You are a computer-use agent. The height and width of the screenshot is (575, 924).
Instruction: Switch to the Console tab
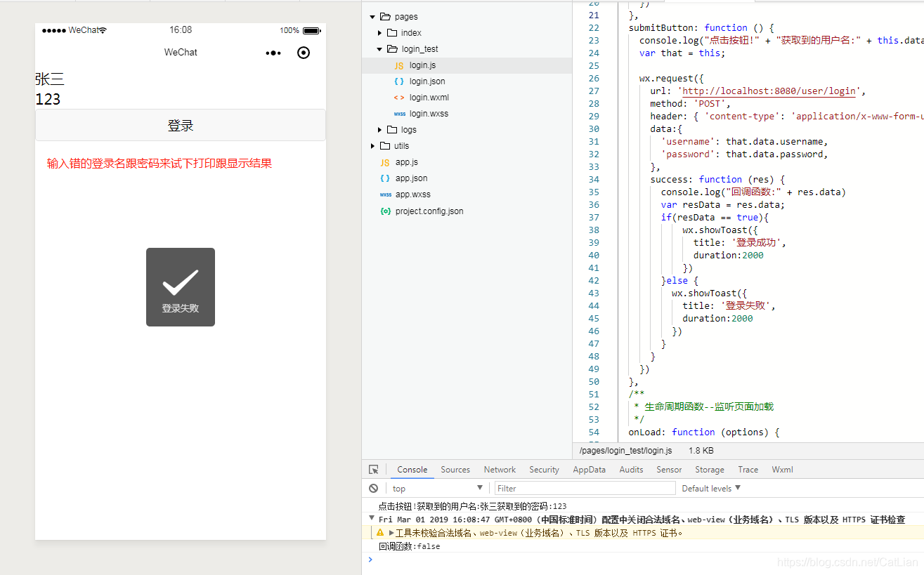(x=412, y=470)
